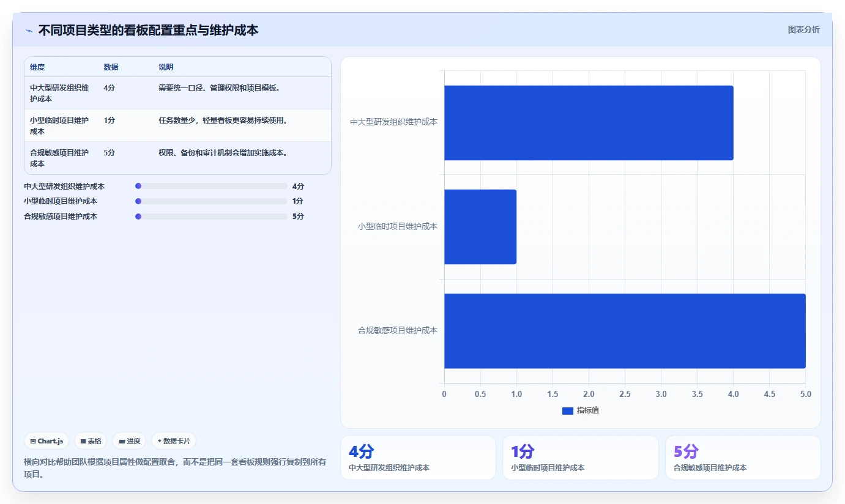Click the 数据 column header

pyautogui.click(x=111, y=67)
